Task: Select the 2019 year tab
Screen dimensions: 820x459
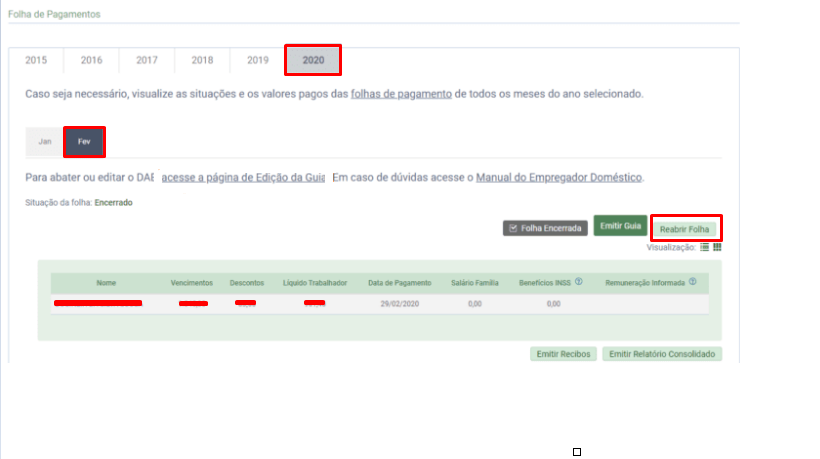Action: click(x=258, y=60)
